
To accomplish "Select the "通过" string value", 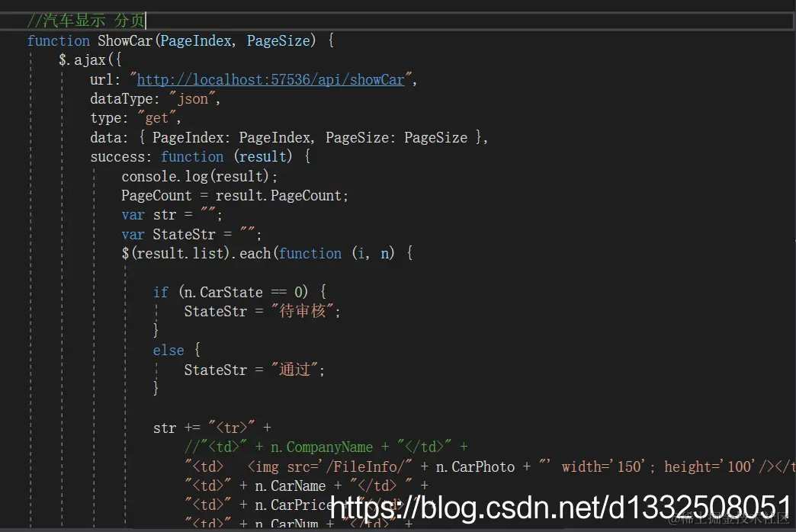I will (x=295, y=369).
